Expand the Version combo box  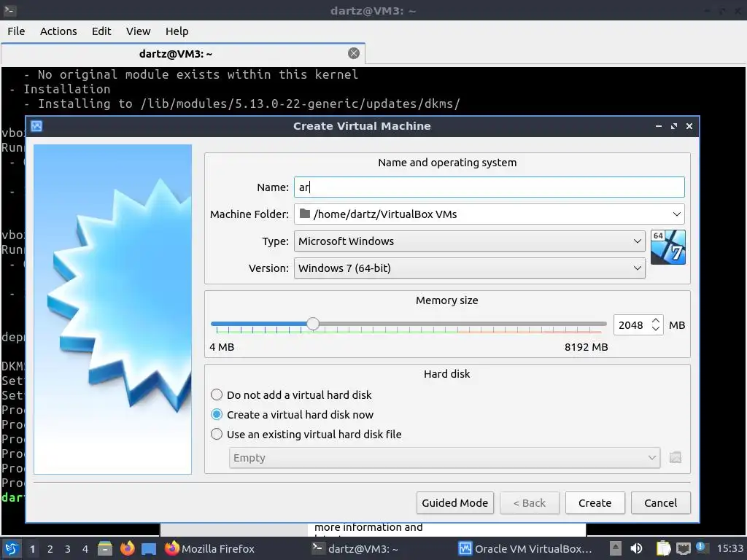click(469, 268)
